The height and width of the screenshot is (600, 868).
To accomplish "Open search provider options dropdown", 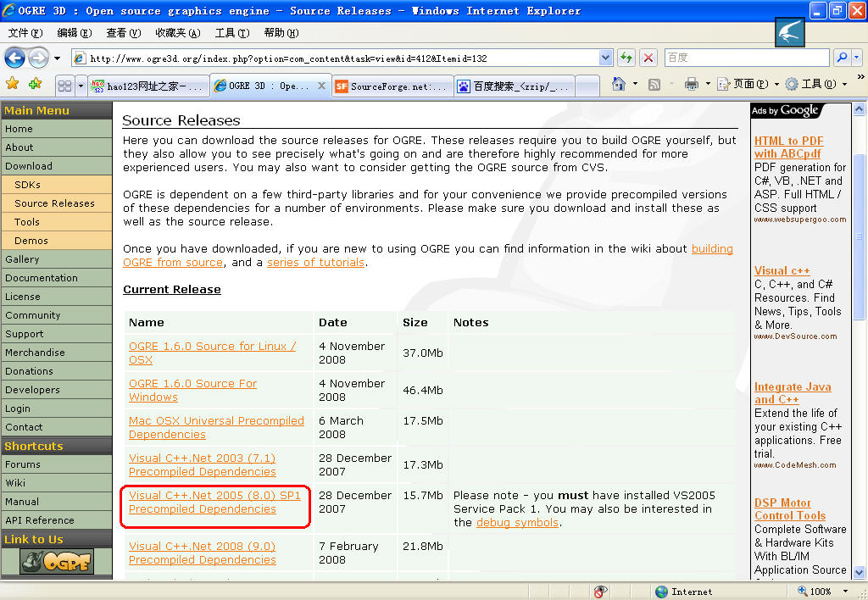I will (x=856, y=57).
